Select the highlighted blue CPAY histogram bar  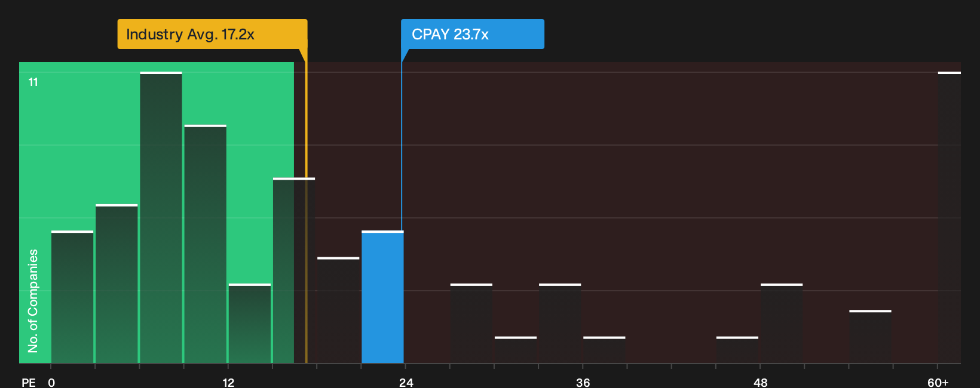(382, 297)
